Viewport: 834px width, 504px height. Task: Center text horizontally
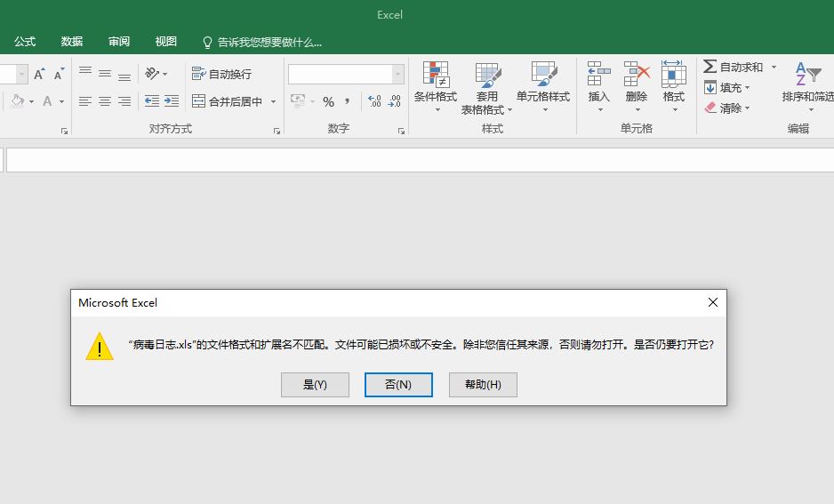point(105,101)
